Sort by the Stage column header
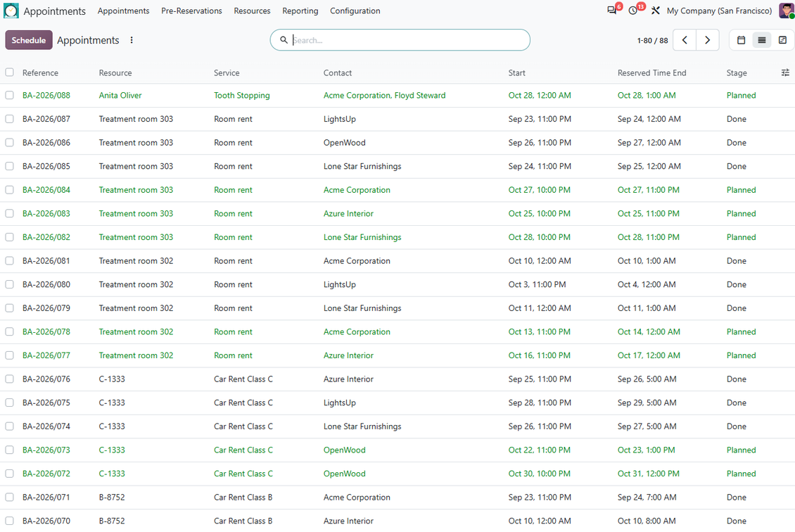Image resolution: width=795 pixels, height=532 pixels. (736, 73)
